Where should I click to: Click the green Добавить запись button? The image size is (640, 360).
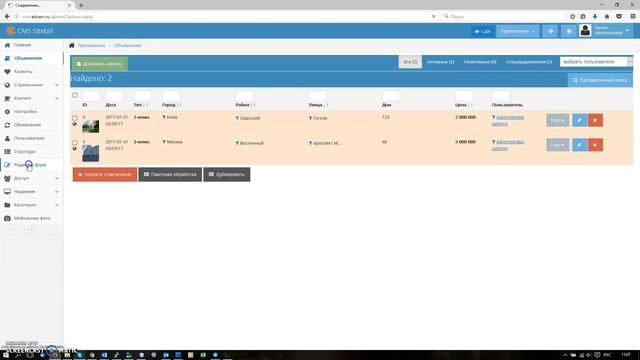tap(100, 64)
